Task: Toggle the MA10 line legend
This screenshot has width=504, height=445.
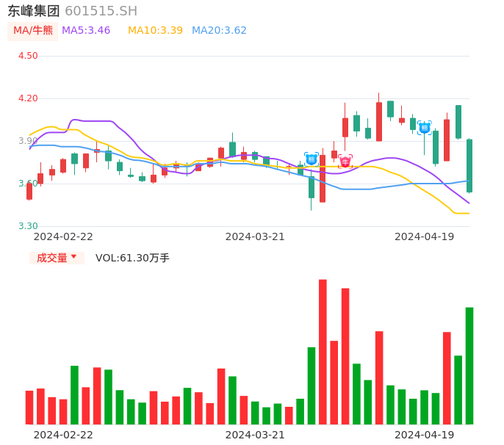Action: pos(155,31)
